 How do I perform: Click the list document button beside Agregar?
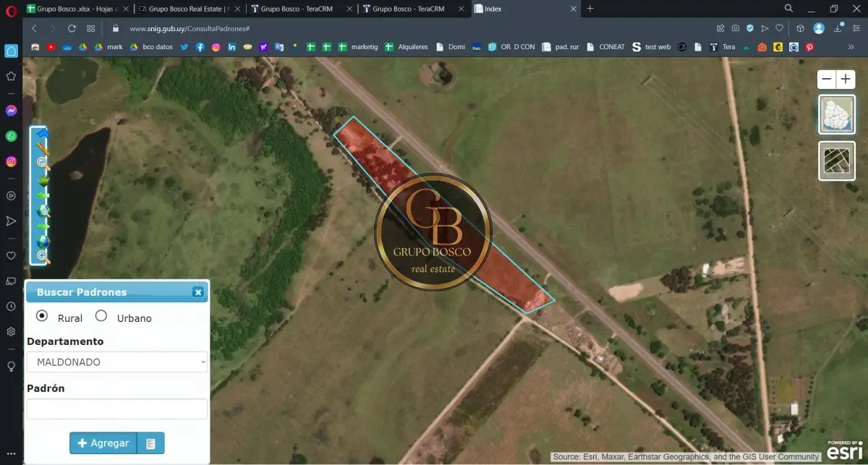tap(150, 443)
